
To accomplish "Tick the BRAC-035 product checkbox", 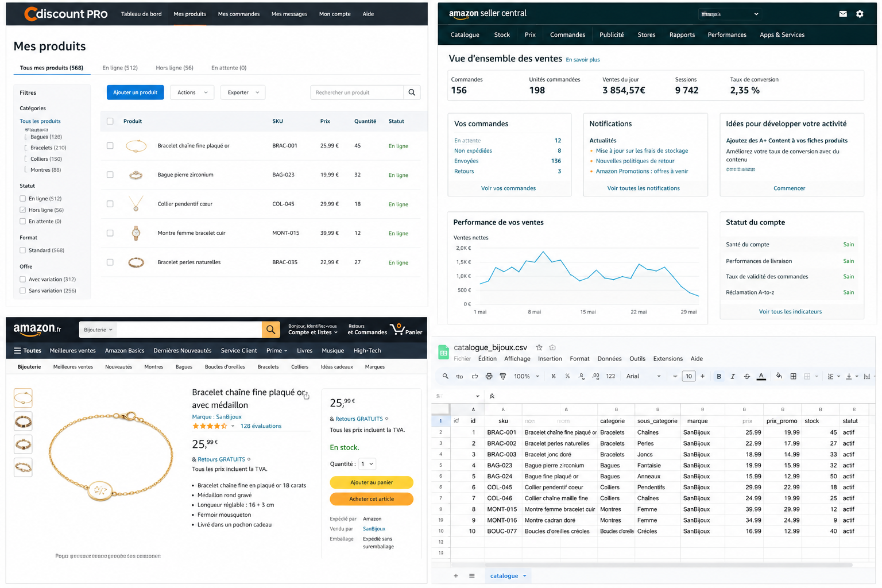I will point(110,262).
